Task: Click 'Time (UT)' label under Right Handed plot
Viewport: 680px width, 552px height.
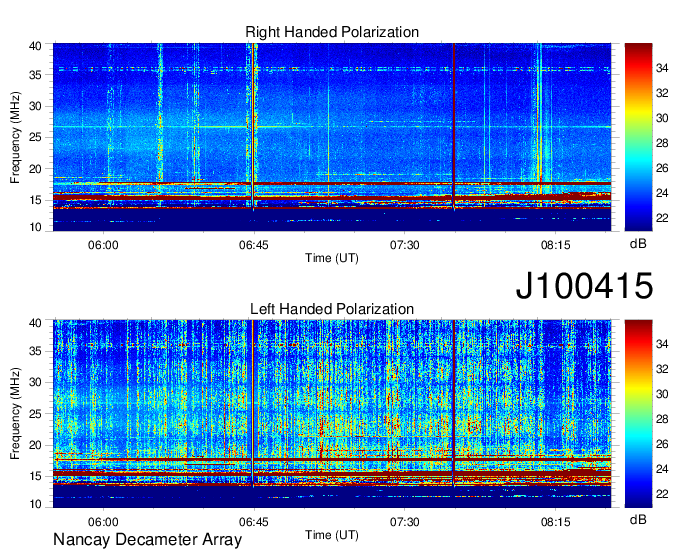Action: 332,258
